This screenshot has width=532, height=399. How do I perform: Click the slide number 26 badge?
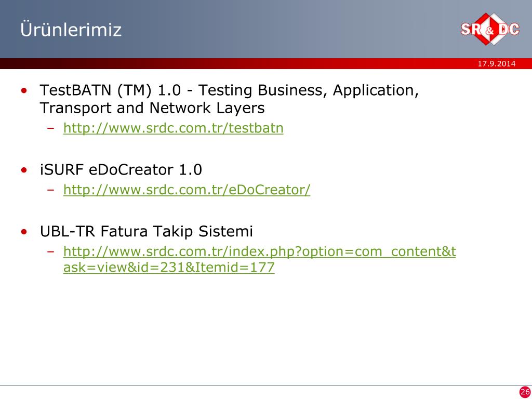coord(525,392)
